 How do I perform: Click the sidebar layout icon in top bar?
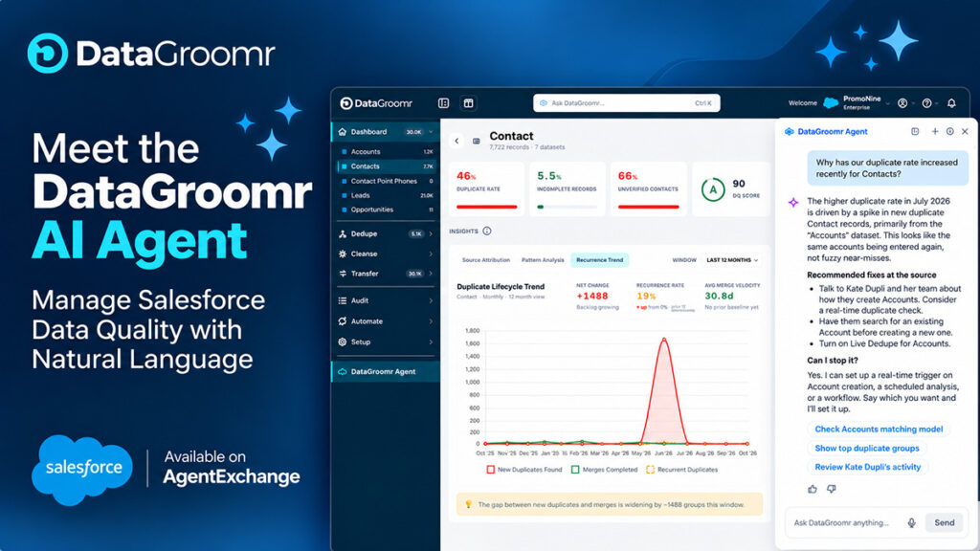click(444, 103)
